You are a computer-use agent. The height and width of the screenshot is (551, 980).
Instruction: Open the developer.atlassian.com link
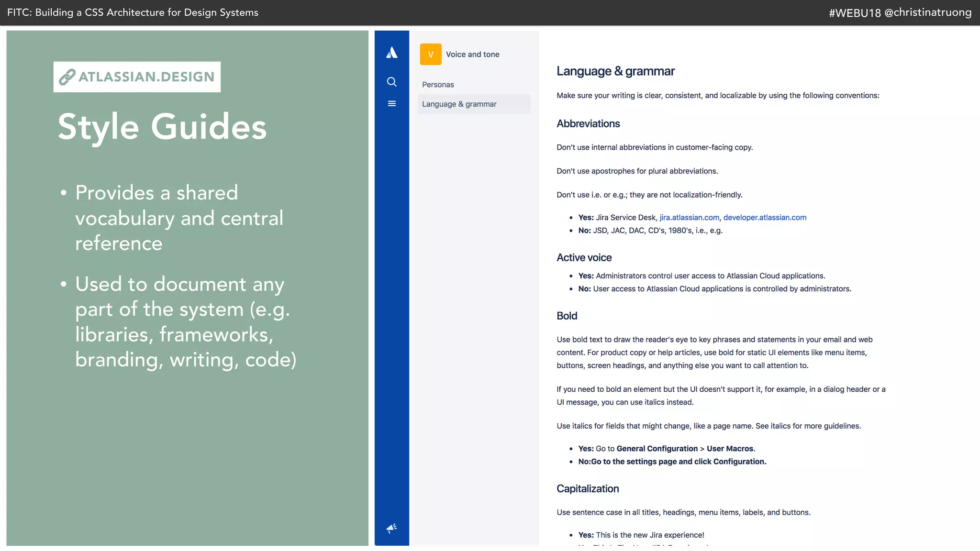pos(765,218)
